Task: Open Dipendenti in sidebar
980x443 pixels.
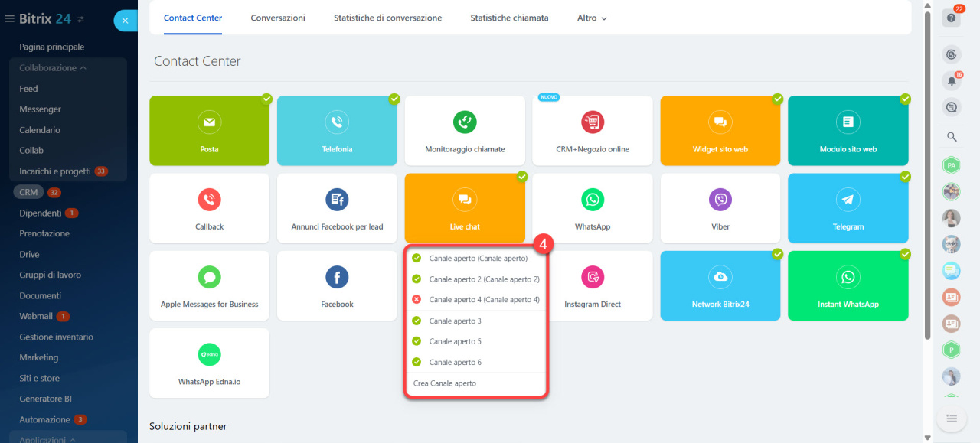Action: click(40, 213)
